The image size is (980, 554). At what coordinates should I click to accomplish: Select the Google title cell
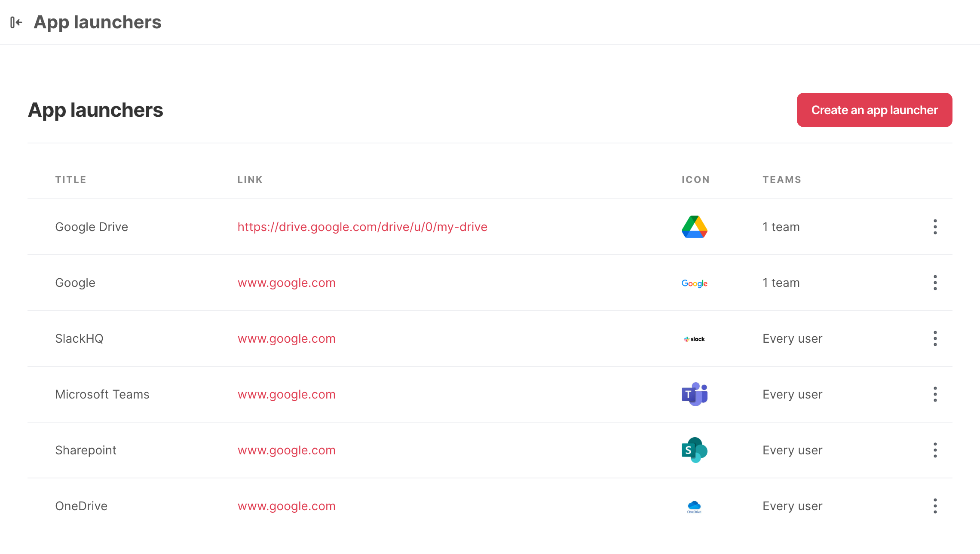(75, 283)
